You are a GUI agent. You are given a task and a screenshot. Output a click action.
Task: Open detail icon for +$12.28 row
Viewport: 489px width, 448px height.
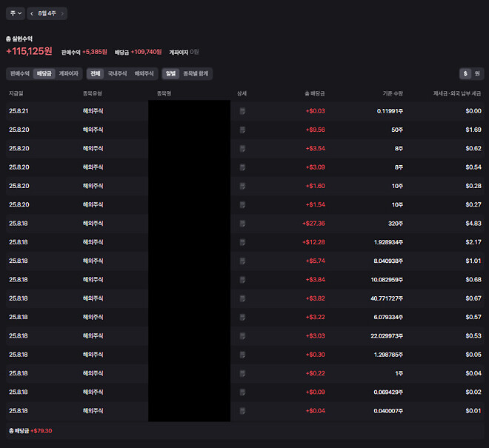[x=242, y=242]
